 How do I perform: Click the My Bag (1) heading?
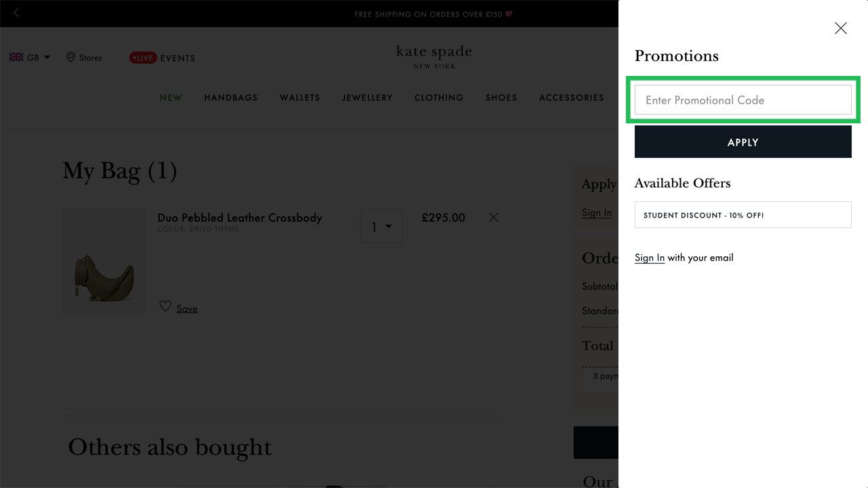[x=120, y=171]
